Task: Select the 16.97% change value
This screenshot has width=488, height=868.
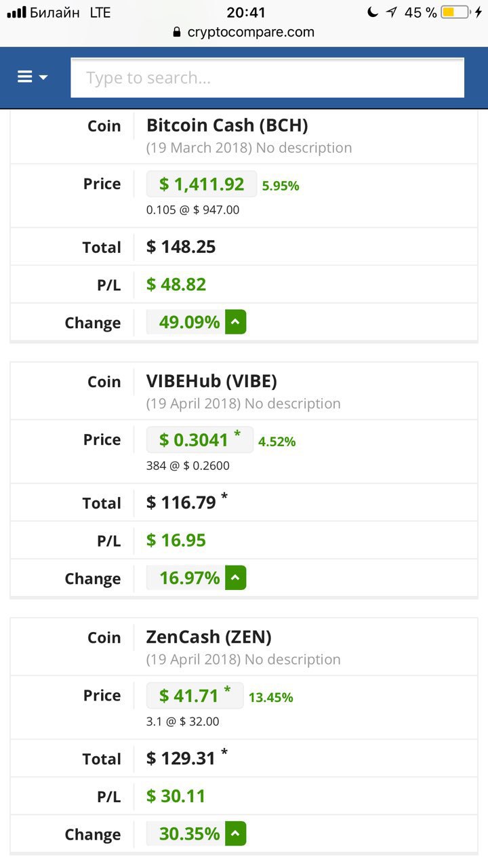Action: (x=189, y=578)
